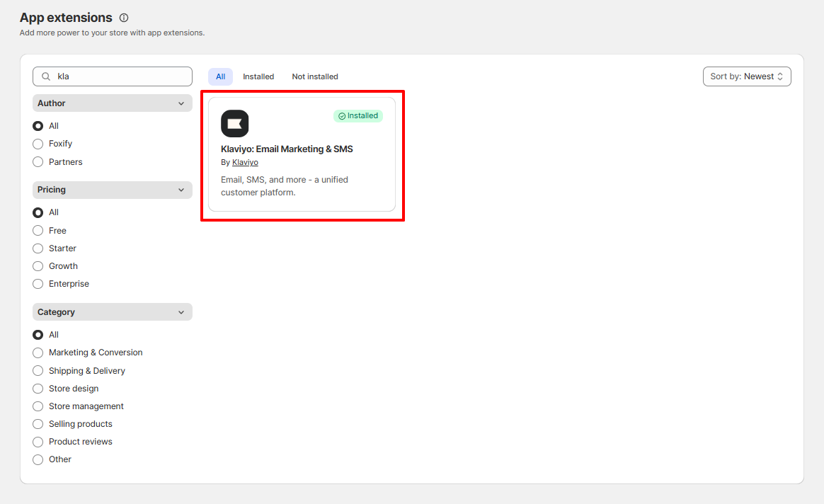Select Free pricing option
This screenshot has height=504, width=824.
pyautogui.click(x=38, y=231)
